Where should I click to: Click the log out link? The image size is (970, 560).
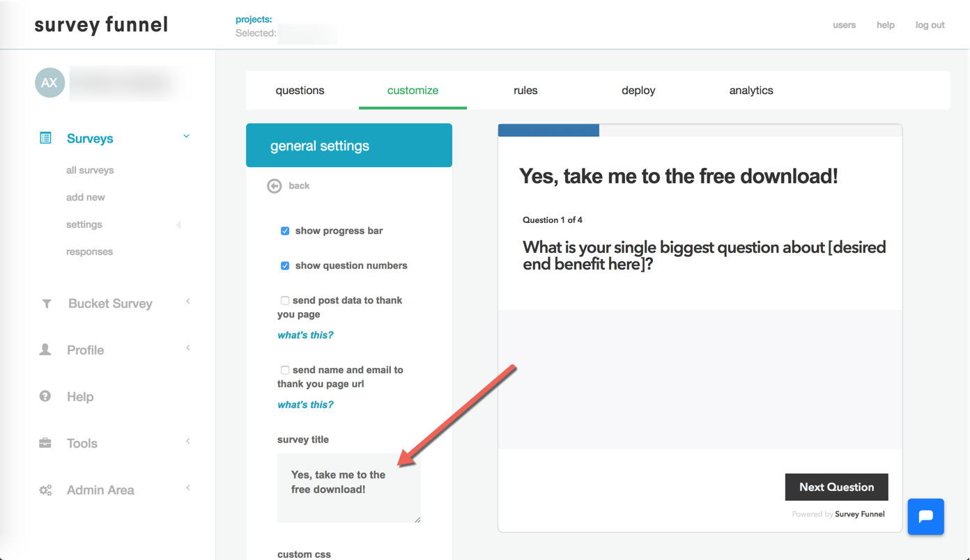click(x=930, y=25)
